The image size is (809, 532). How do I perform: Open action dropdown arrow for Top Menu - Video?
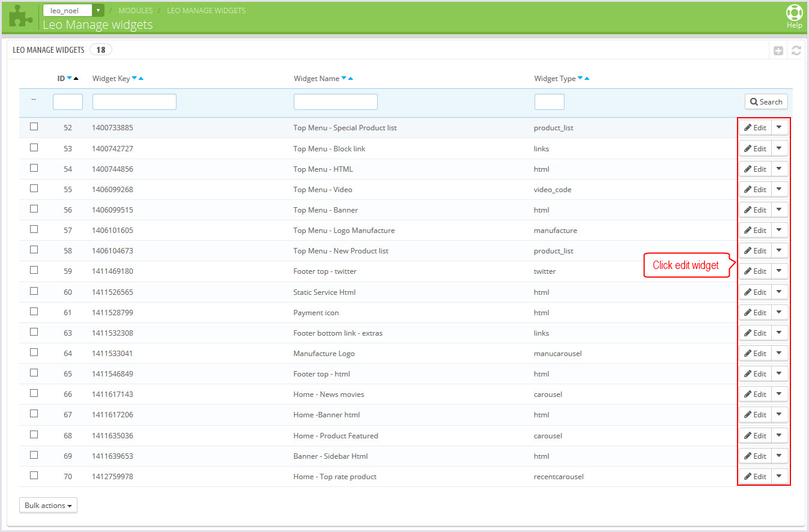click(x=779, y=189)
